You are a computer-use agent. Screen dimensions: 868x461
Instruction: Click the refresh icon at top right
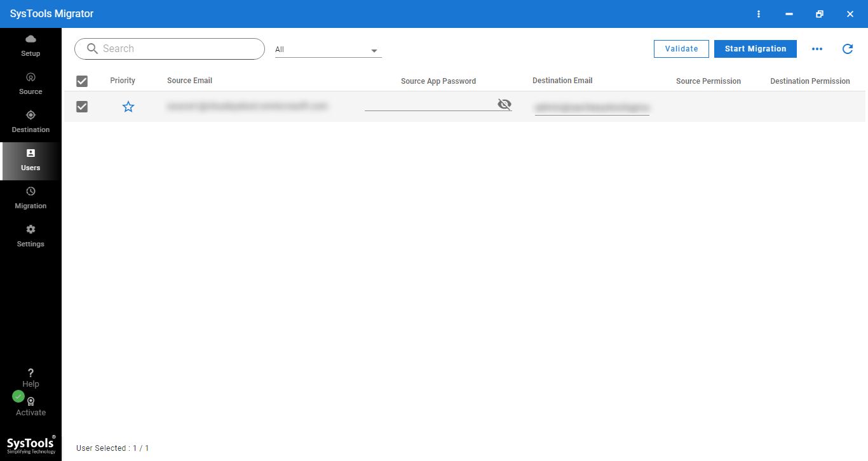pyautogui.click(x=847, y=49)
